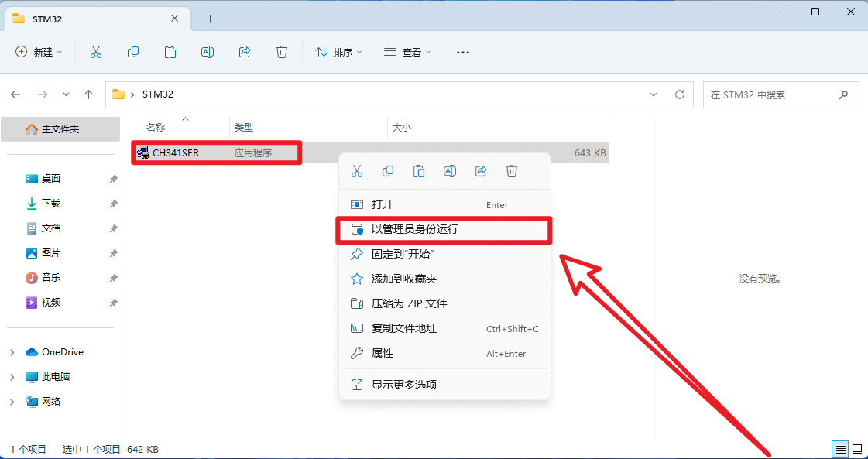Switch to large thumbnails view in the status bar
868x459 pixels.
click(857, 449)
